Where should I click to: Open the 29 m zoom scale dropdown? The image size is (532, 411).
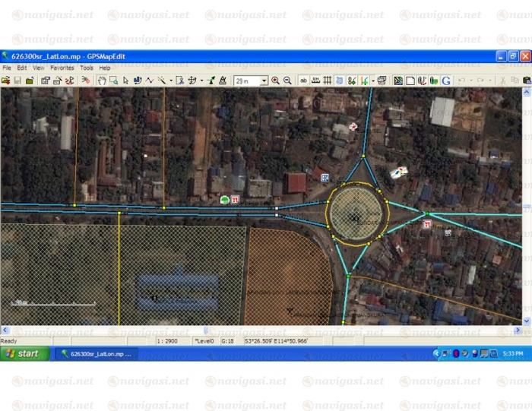click(264, 81)
